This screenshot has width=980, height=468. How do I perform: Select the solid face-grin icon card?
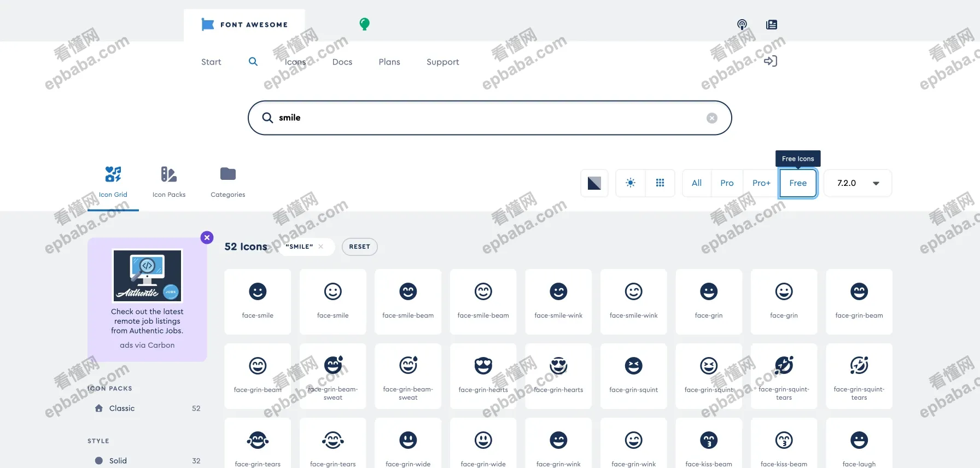[709, 301]
